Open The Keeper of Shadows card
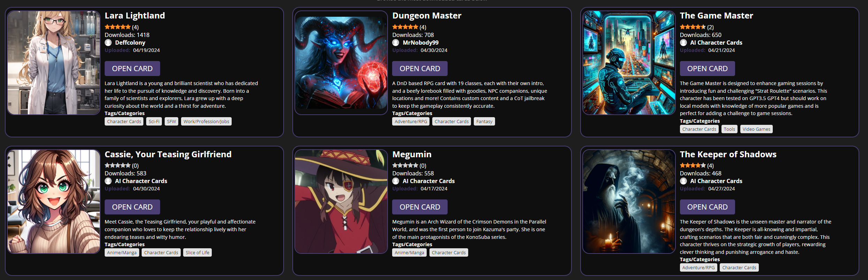 tap(707, 207)
